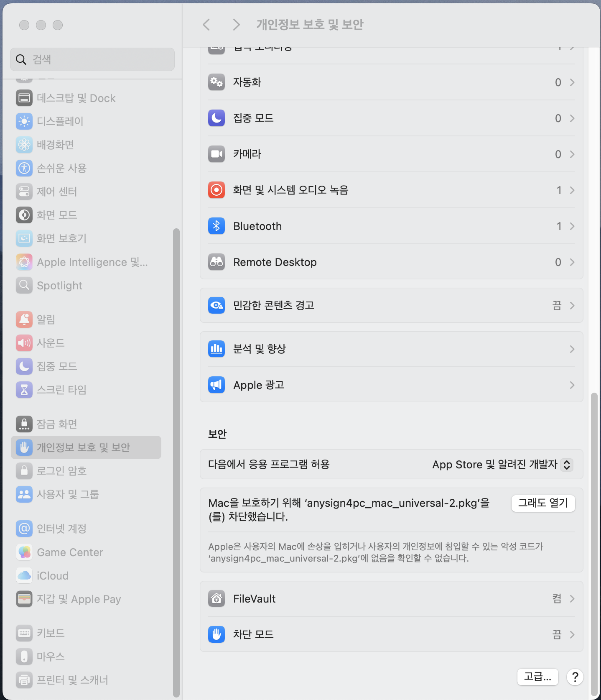Open 잠금 화면 sidebar entry
This screenshot has height=700, width=601.
click(86, 424)
